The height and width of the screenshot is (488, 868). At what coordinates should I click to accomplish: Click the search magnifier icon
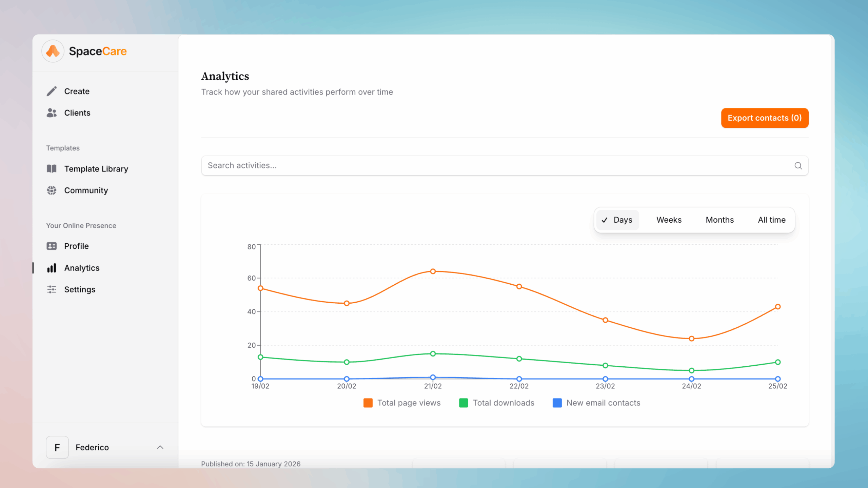click(x=798, y=166)
